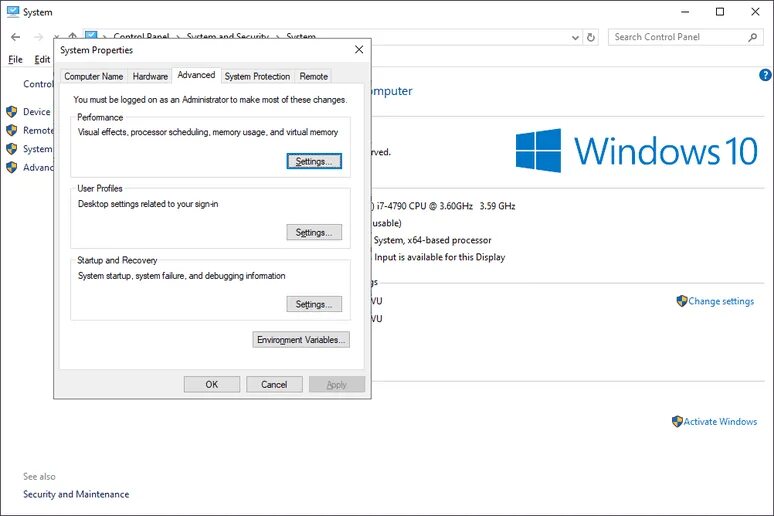Switch to Hardware tab

[x=150, y=77]
